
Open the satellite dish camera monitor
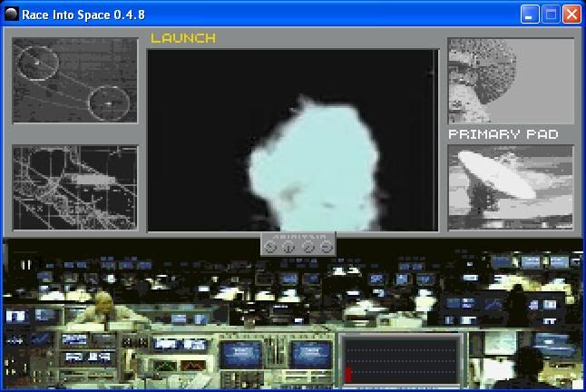pyautogui.click(x=511, y=188)
